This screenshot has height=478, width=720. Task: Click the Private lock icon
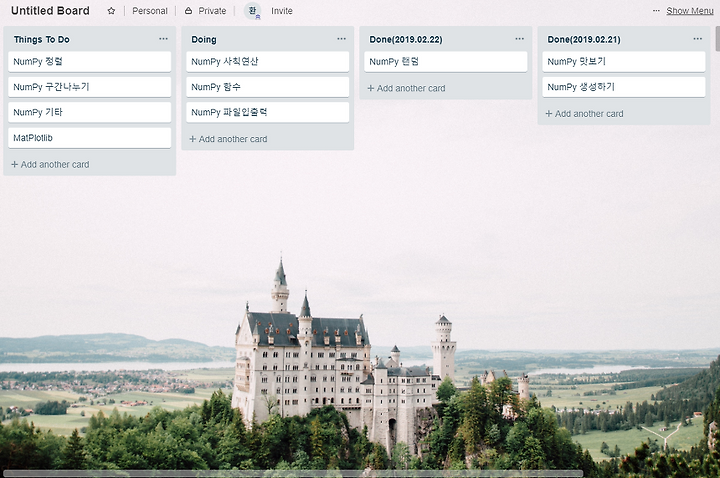(188, 11)
